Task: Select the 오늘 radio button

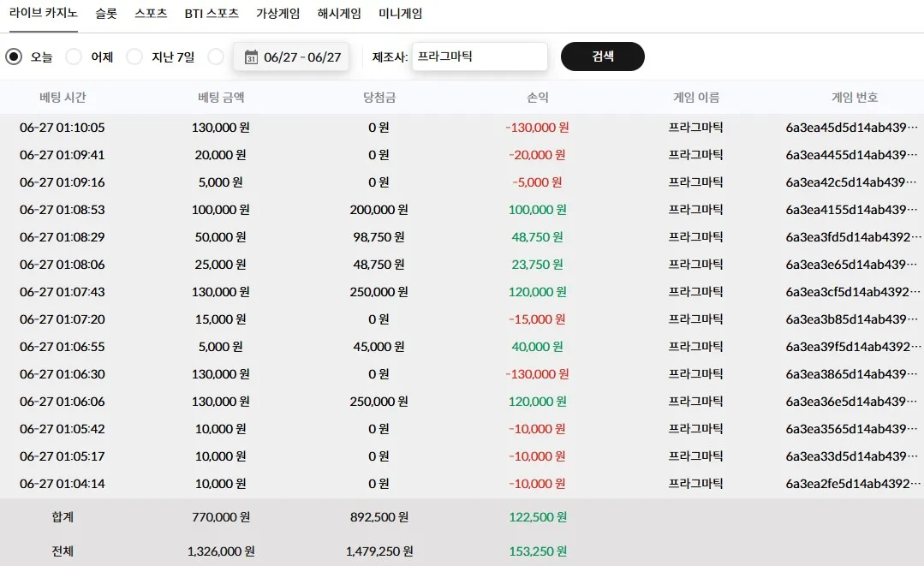Action: [x=14, y=57]
